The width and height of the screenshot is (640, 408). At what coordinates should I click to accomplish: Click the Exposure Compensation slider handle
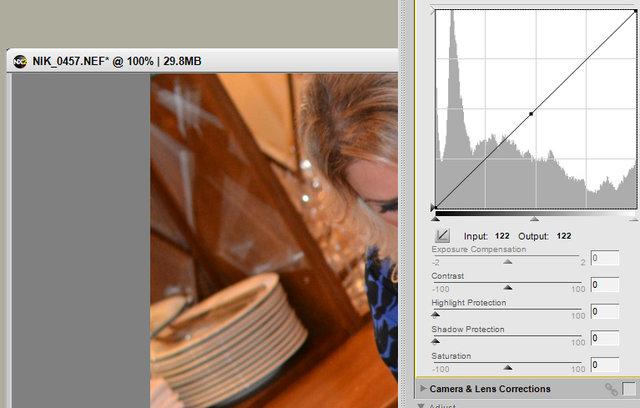[x=507, y=262]
